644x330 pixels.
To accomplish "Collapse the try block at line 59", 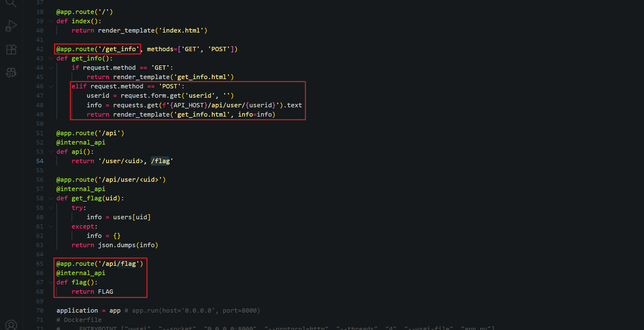I will 51,208.
